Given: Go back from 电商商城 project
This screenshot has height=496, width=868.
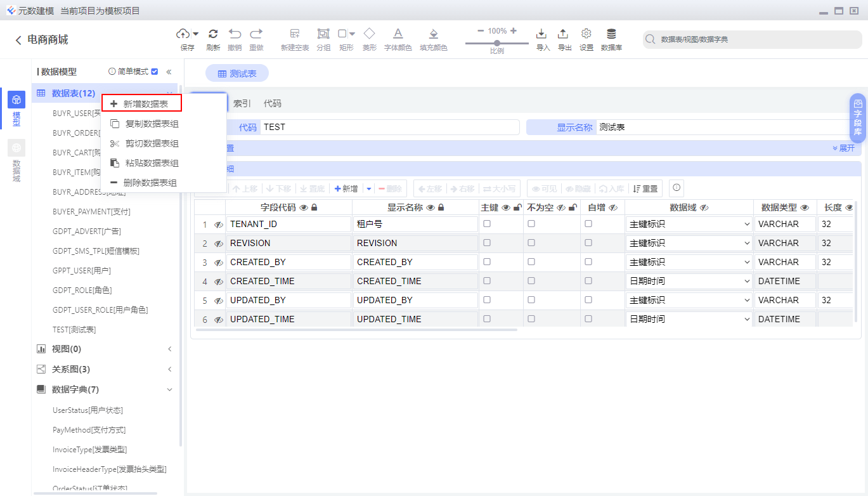Looking at the screenshot, I should (x=18, y=40).
